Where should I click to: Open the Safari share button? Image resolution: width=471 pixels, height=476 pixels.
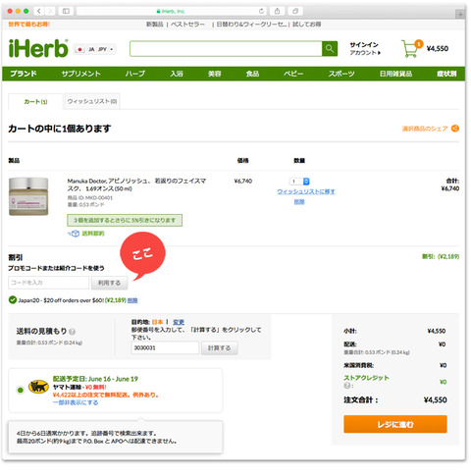(277, 11)
